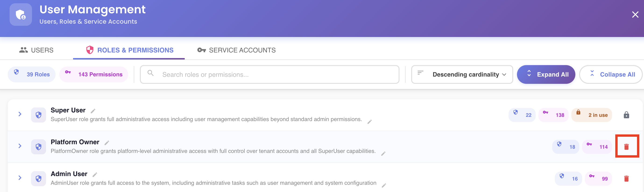Edit the Platform Owner role name
644x192 pixels.
(x=107, y=143)
